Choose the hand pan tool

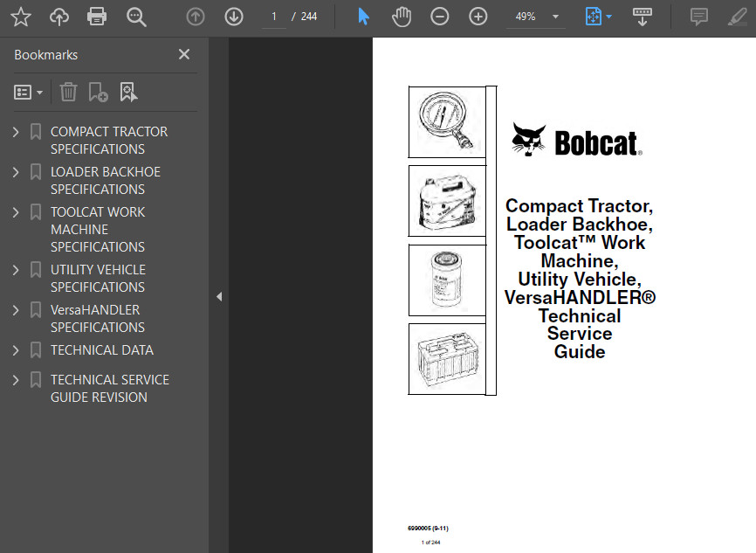pyautogui.click(x=402, y=17)
